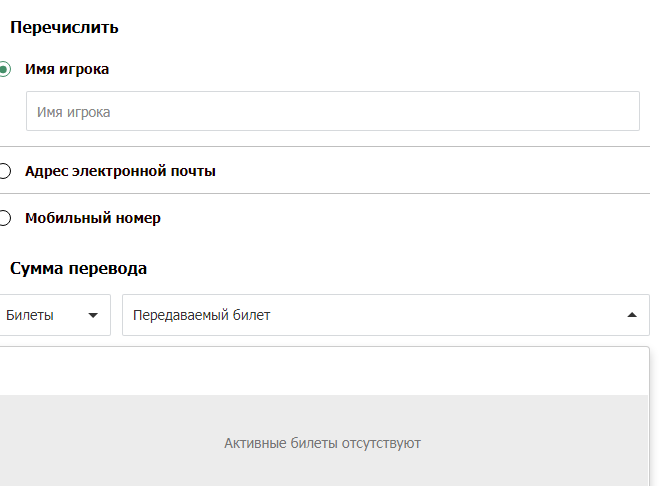Collapse the ticket list using the up arrow

tap(632, 315)
